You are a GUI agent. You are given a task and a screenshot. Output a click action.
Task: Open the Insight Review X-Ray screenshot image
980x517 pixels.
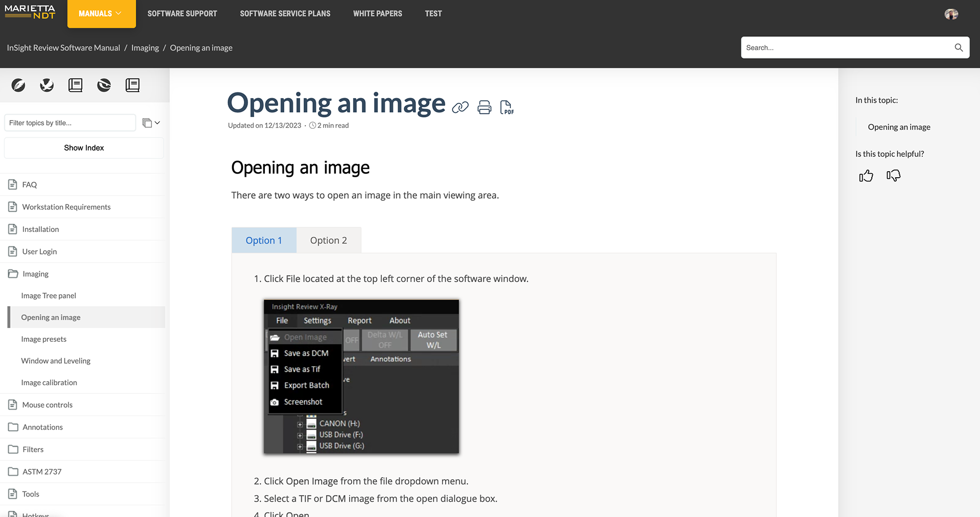[361, 377]
